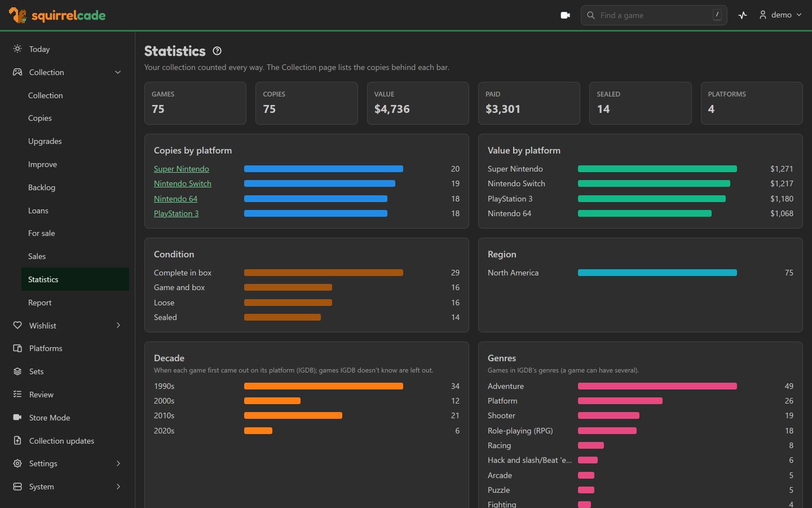Open the Report page
This screenshot has height=508, width=812.
click(75, 303)
